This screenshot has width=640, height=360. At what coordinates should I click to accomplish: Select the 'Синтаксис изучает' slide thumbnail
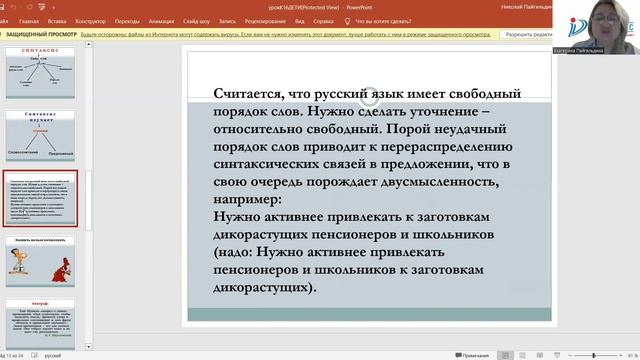pos(40,136)
